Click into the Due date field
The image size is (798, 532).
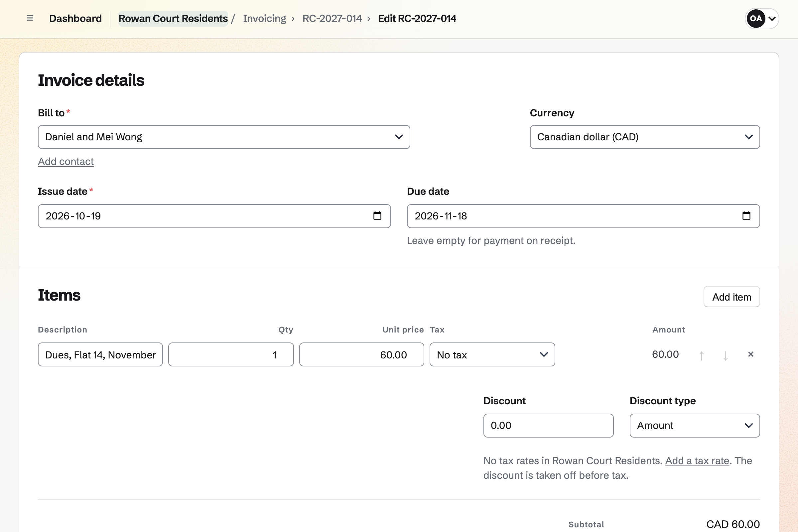(583, 216)
